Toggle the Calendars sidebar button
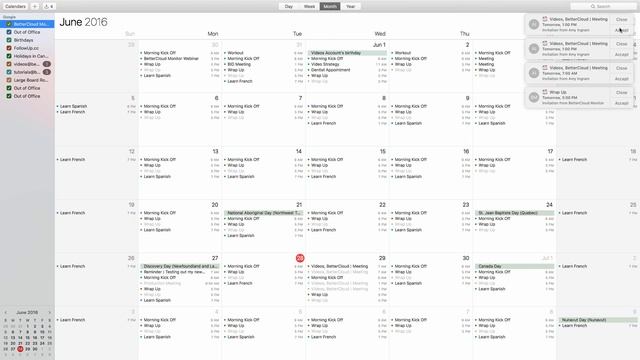 pyautogui.click(x=16, y=7)
